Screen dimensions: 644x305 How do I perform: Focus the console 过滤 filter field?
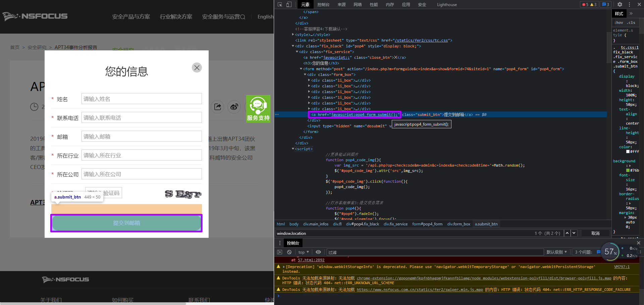tap(435, 252)
